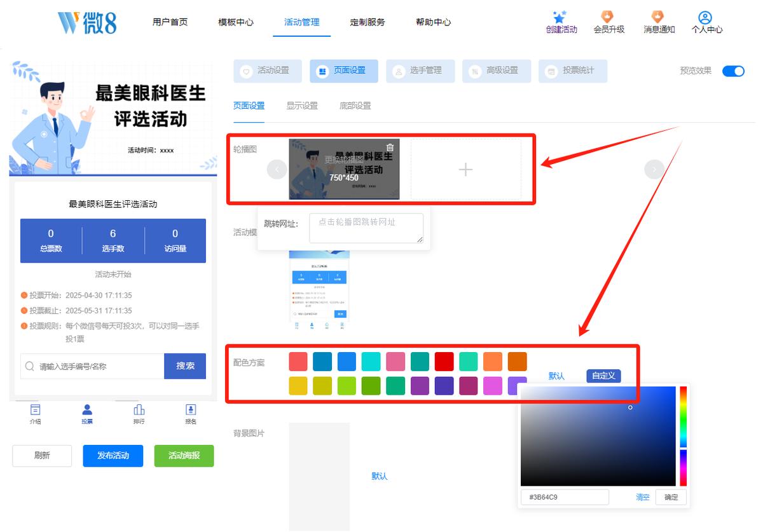Click 清空 in color picker

coord(643,497)
